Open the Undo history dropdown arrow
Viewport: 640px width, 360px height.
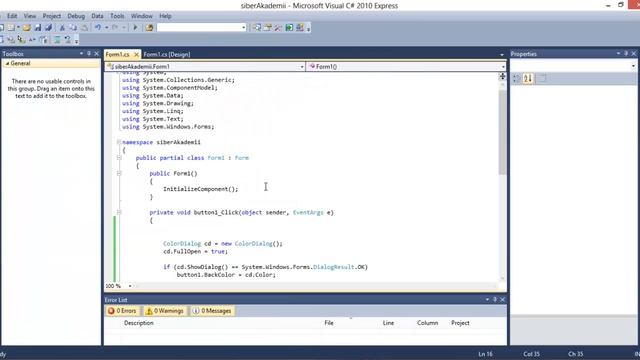pos(107,28)
